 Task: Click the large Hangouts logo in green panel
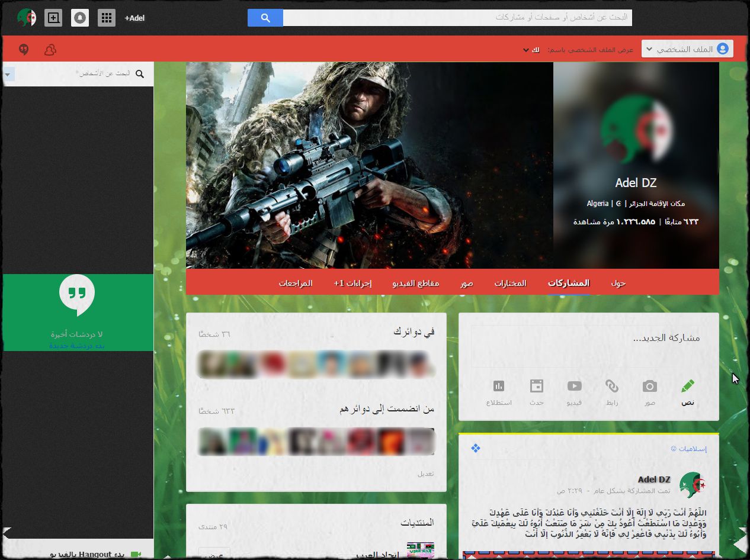[77, 295]
